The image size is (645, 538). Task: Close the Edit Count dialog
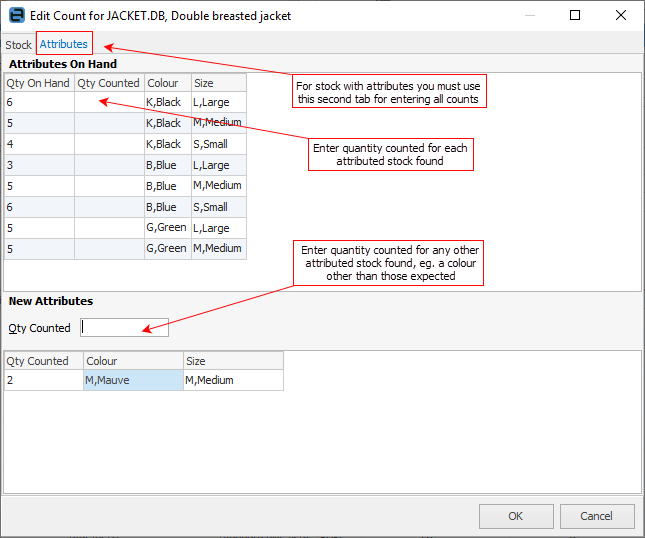(x=621, y=15)
